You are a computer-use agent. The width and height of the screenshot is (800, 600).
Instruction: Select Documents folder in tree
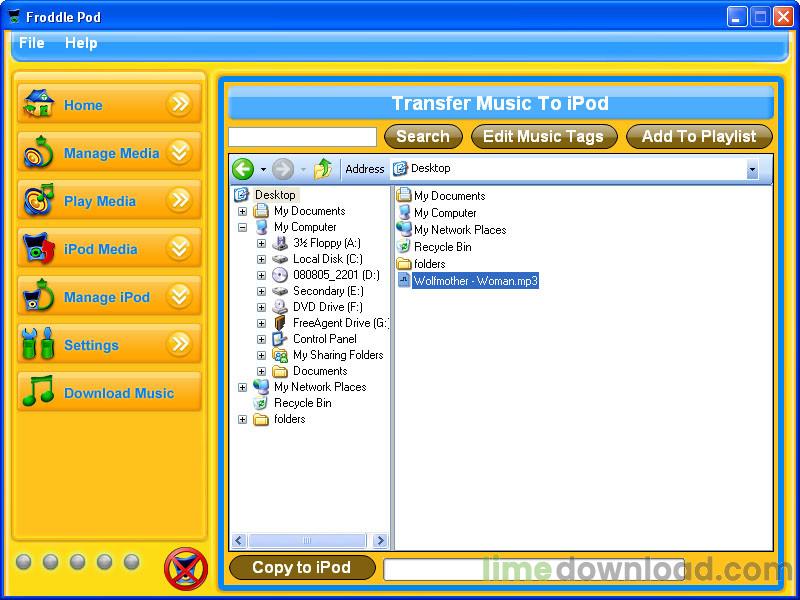click(320, 371)
